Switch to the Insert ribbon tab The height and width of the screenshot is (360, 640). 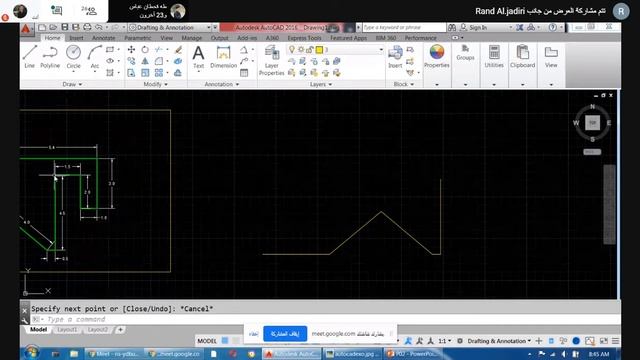(76, 38)
